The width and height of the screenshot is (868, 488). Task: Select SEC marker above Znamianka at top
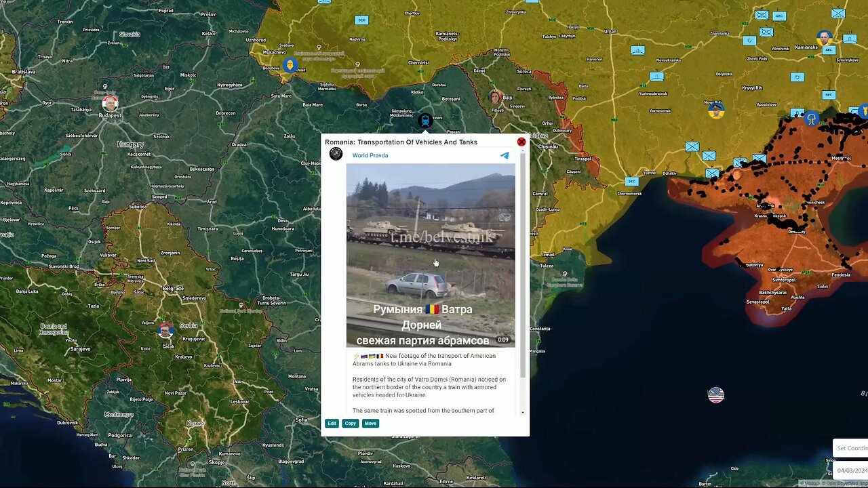[x=778, y=16]
